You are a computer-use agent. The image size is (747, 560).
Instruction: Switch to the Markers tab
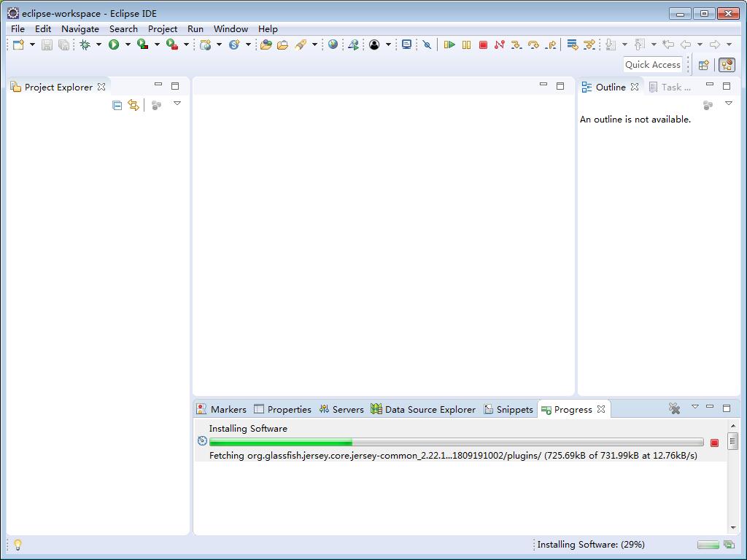pos(222,410)
